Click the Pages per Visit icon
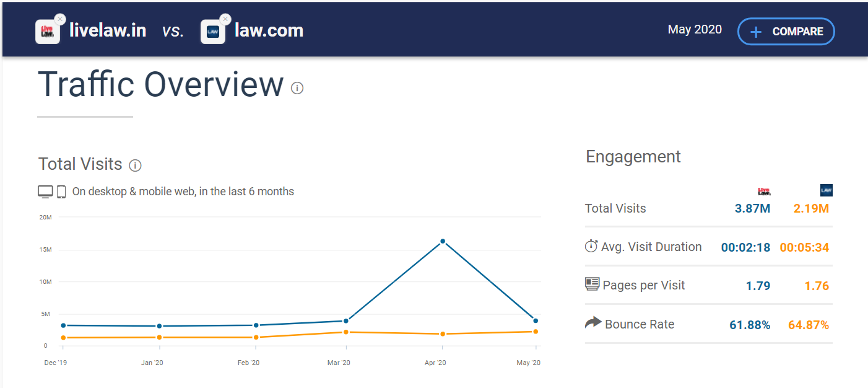This screenshot has height=388, width=868. [x=592, y=284]
